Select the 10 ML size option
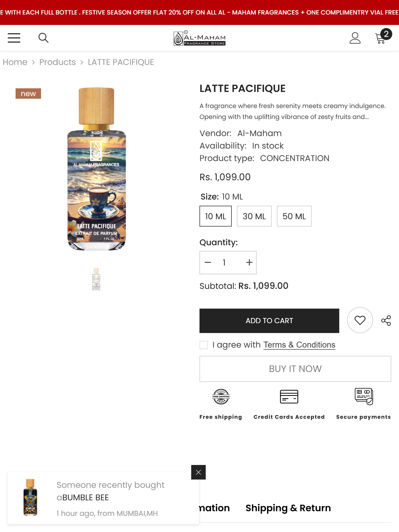The width and height of the screenshot is (399, 532). pos(215,216)
